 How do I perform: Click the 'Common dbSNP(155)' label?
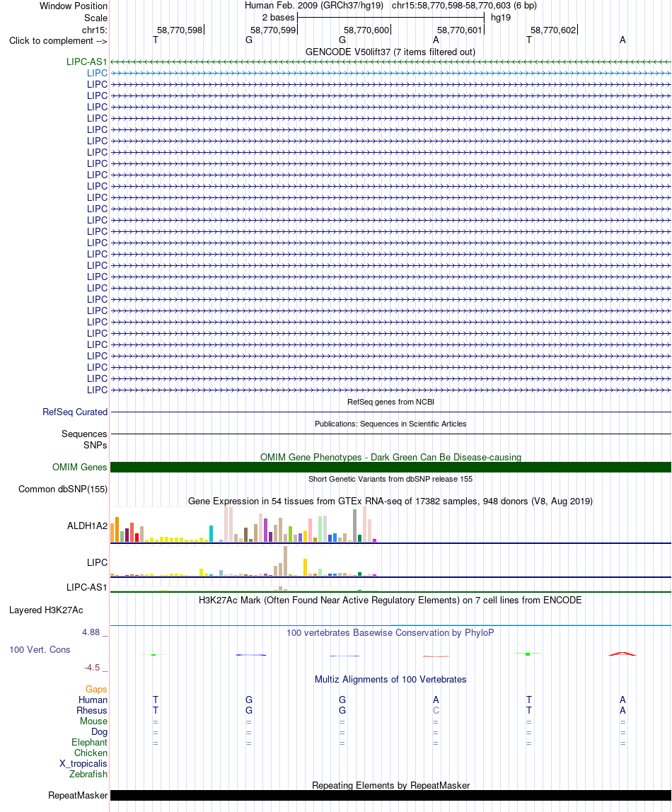(63, 489)
